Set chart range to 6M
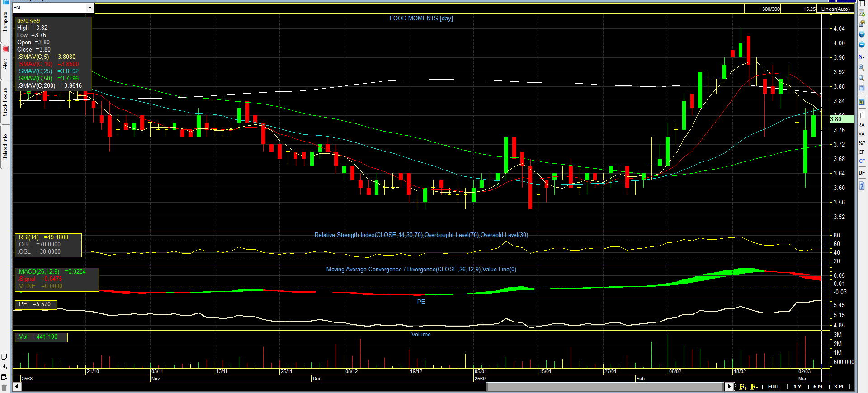Screen dimensions: 868x393 coord(818,387)
